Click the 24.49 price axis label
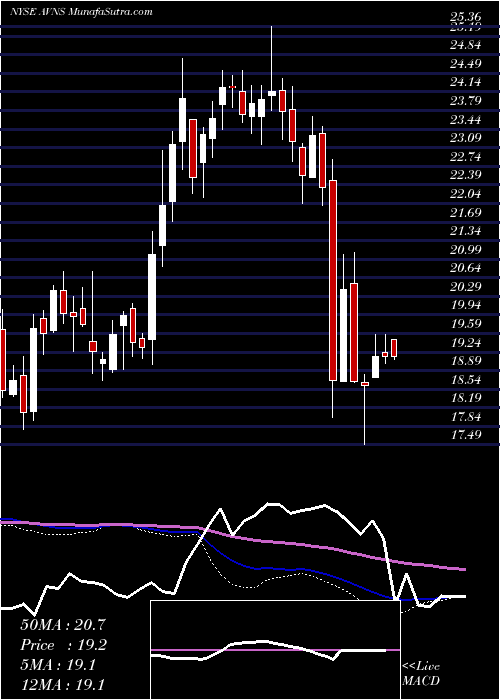This screenshot has width=500, height=700. click(466, 63)
